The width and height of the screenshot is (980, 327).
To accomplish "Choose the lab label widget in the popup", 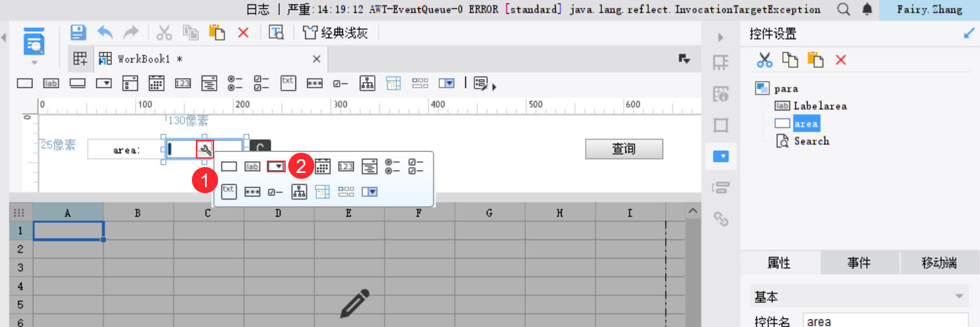I will tap(252, 166).
